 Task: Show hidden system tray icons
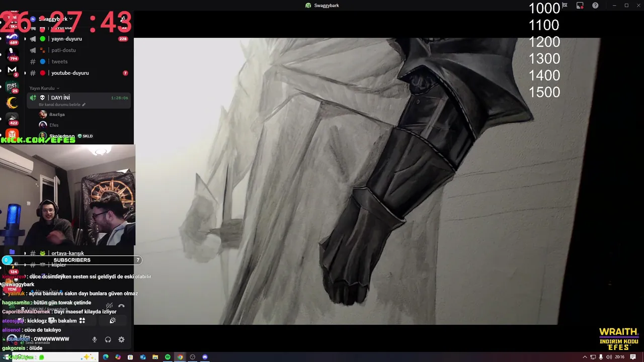click(x=585, y=357)
